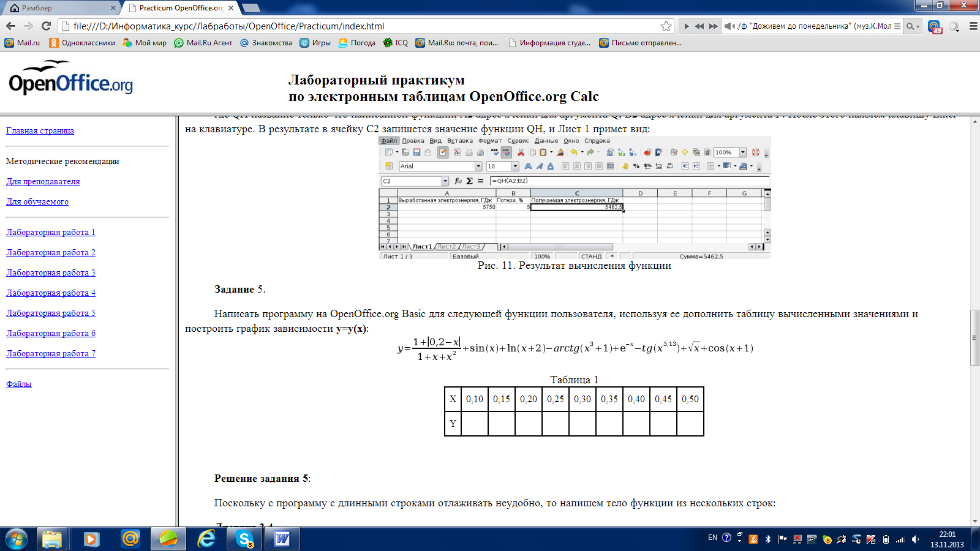This screenshot has width=980, height=551.
Task: Click the system volume tray icon
Action: click(915, 539)
